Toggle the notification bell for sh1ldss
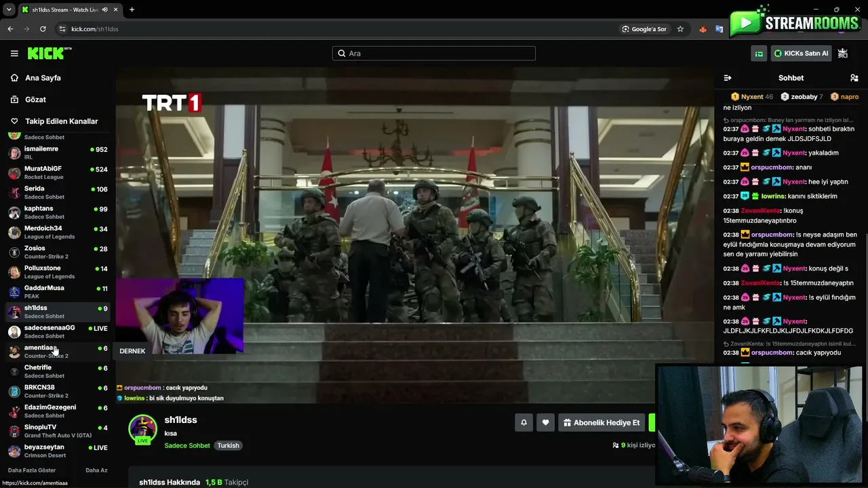This screenshot has width=868, height=488. click(524, 423)
